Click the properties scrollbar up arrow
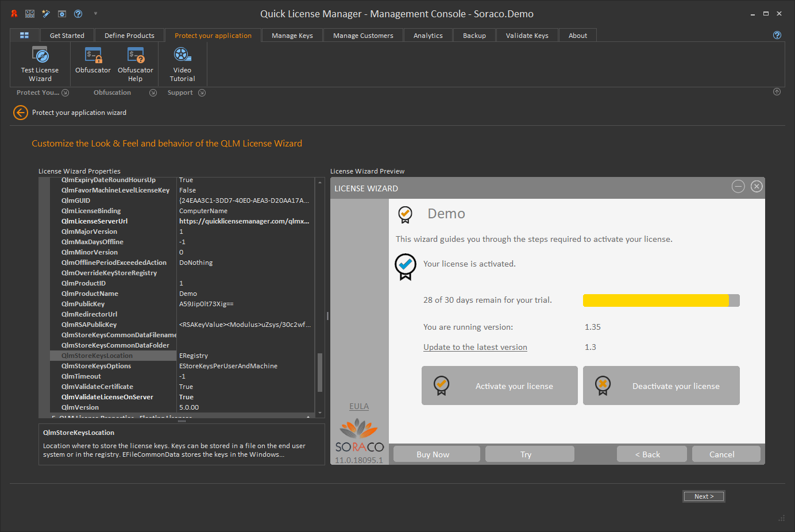Screen dimensions: 795x532 point(320,182)
